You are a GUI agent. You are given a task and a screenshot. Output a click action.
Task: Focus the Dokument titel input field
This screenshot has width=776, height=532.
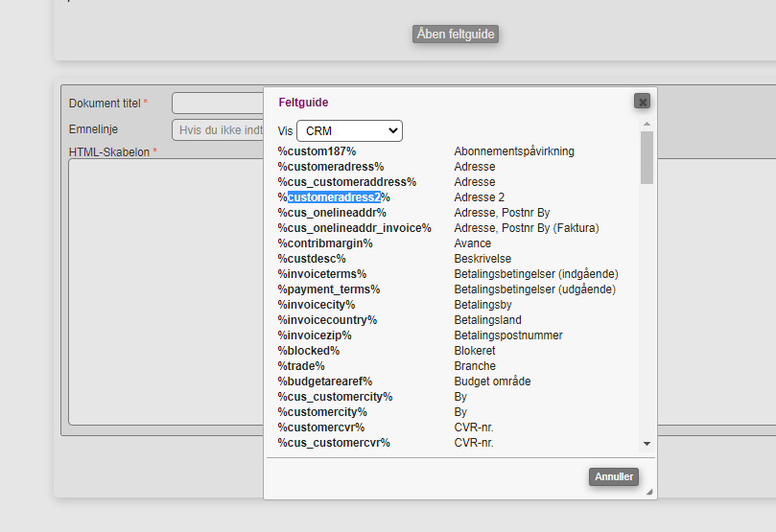tap(218, 103)
